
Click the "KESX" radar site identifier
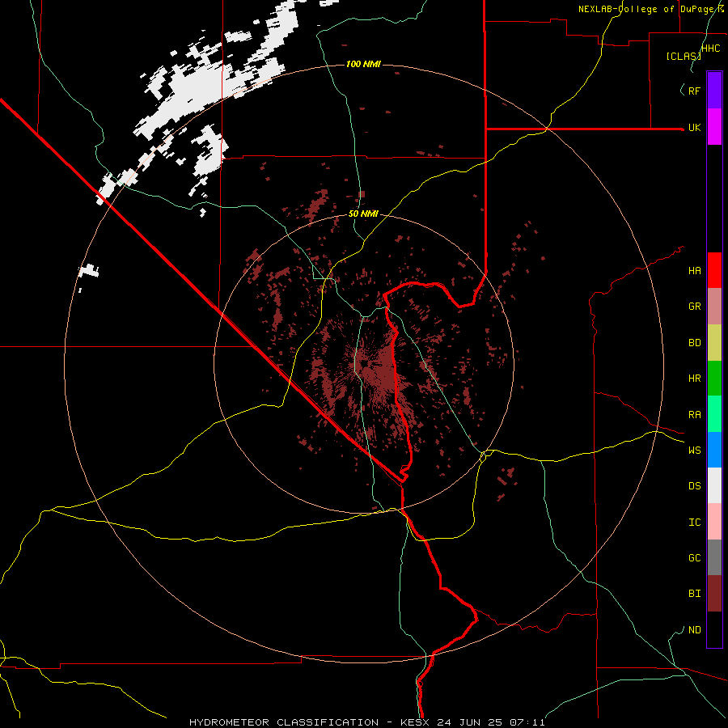(415, 722)
